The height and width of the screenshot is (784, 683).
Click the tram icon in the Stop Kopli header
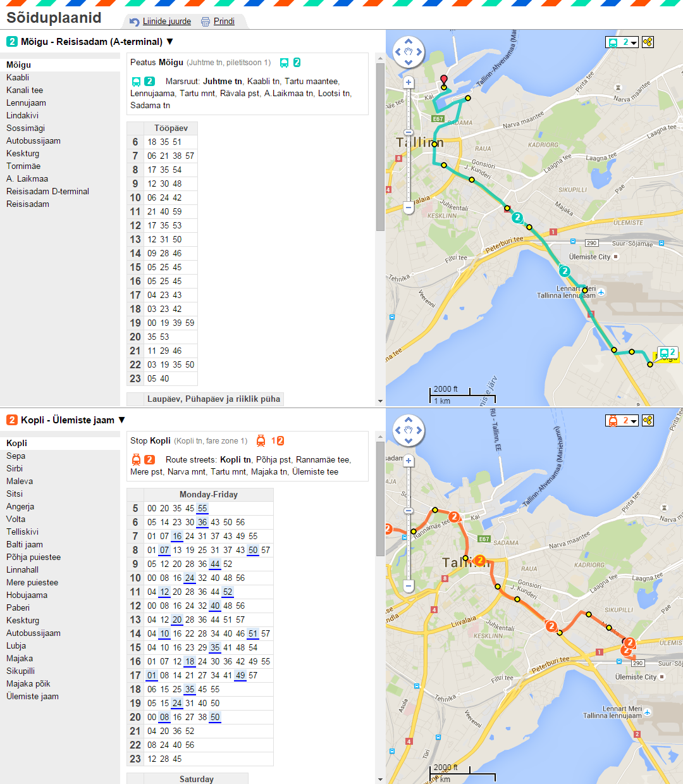click(x=261, y=440)
